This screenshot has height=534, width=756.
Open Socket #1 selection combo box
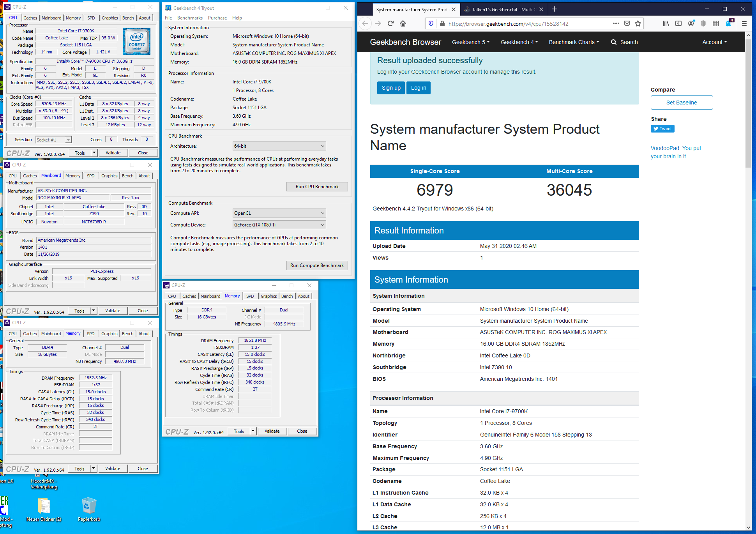[x=53, y=140]
